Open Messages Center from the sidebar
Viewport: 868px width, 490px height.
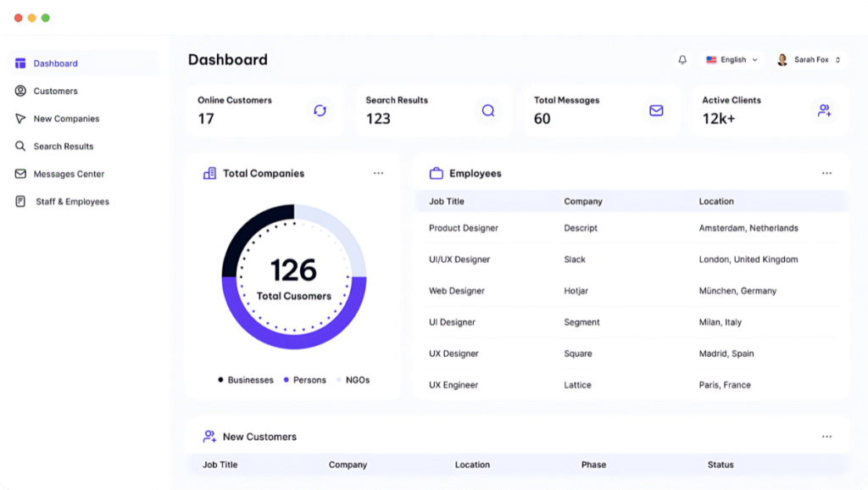click(69, 174)
